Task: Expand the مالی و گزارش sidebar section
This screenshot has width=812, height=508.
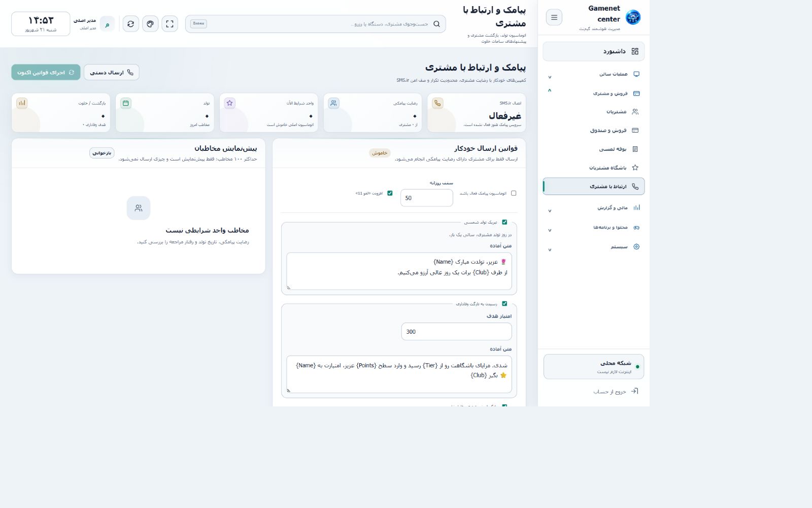Action: click(x=594, y=208)
